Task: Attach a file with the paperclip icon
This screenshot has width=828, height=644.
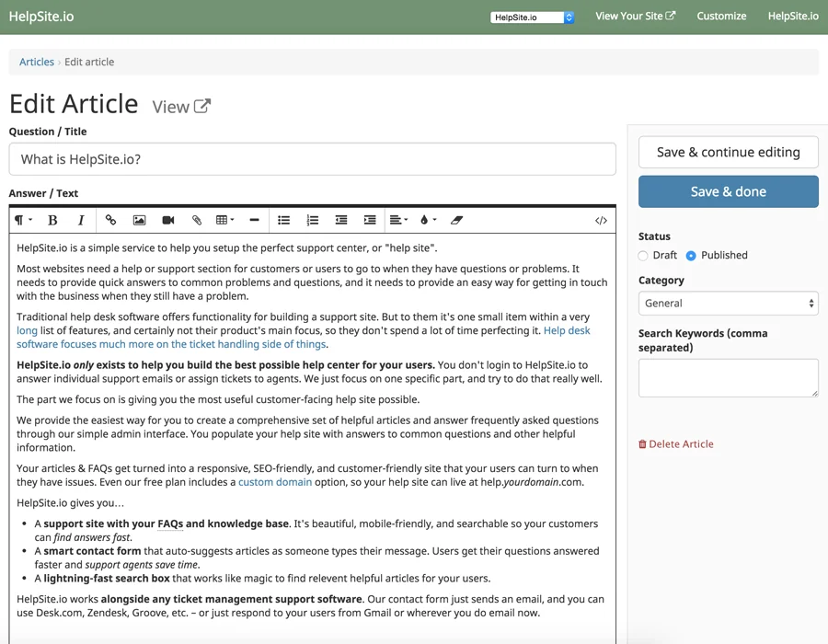Action: 196,220
